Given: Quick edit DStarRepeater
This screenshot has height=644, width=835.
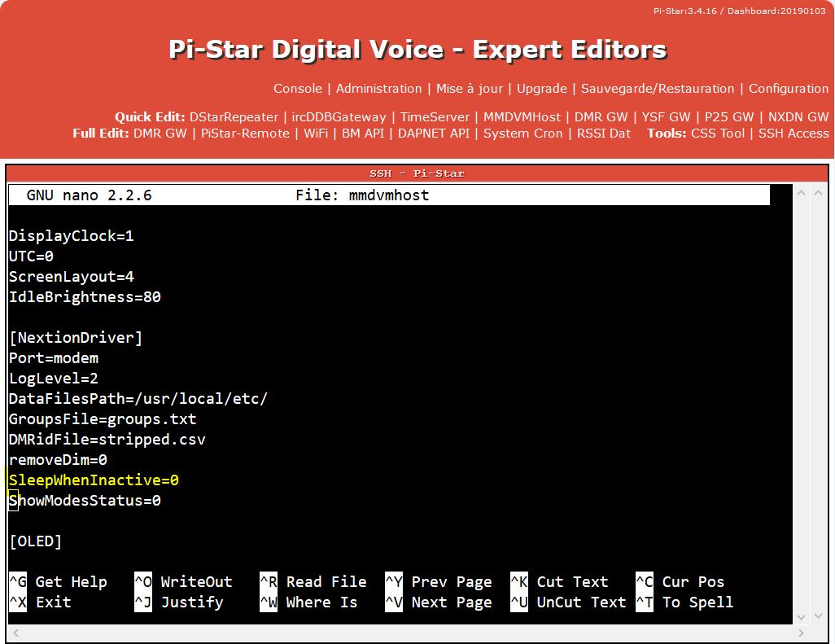Looking at the screenshot, I should tap(234, 117).
